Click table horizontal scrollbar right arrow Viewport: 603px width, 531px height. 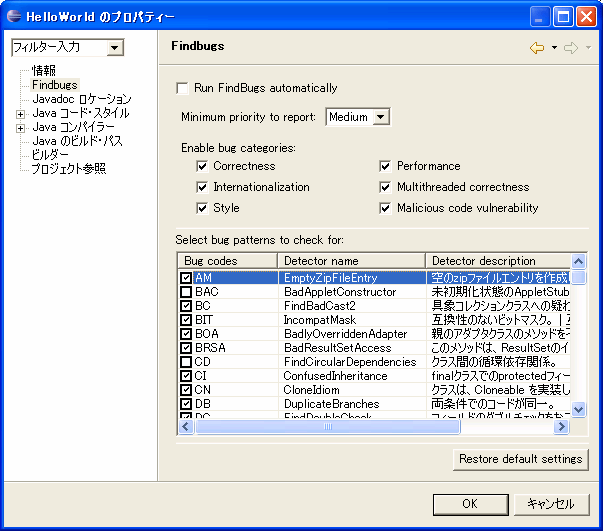(561, 426)
